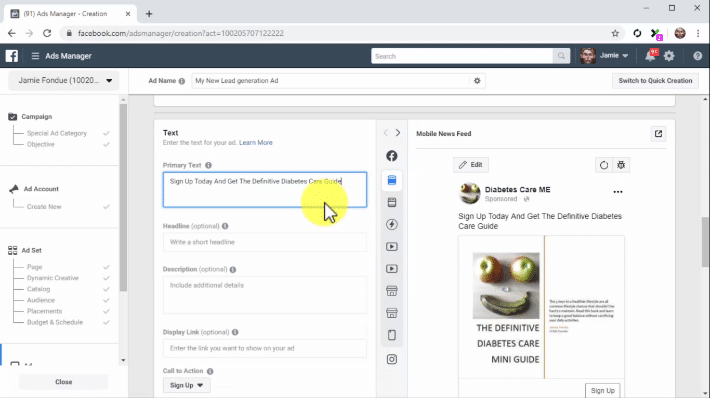This screenshot has width=710, height=398.
Task: Go to Budget & Schedule section
Action: point(55,322)
